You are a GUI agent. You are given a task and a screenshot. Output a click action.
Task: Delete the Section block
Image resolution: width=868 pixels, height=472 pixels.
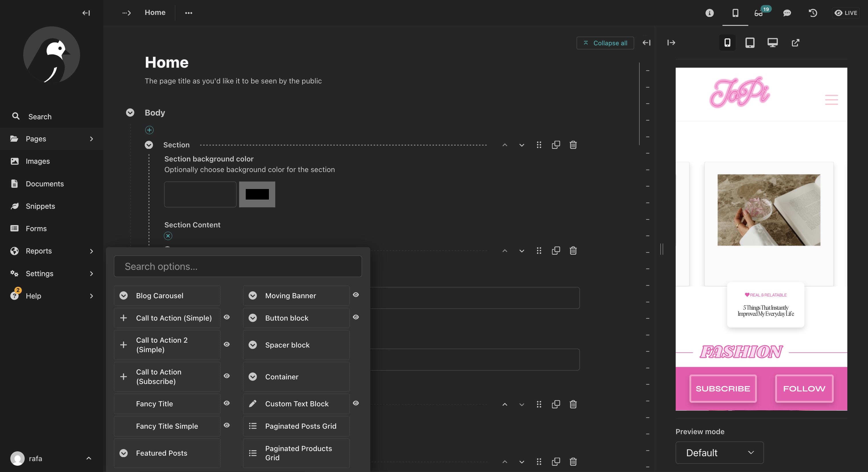pyautogui.click(x=573, y=145)
